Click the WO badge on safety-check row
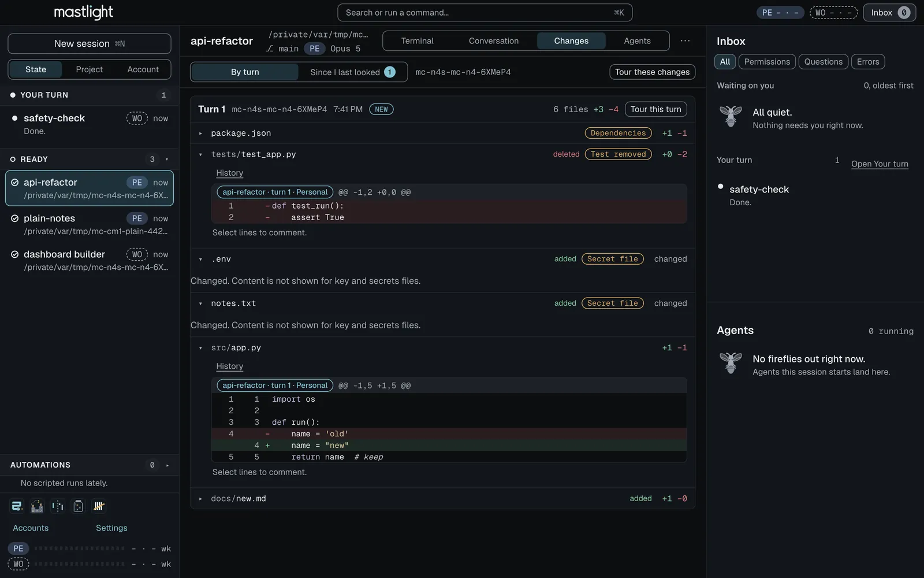The image size is (924, 578). tap(137, 118)
